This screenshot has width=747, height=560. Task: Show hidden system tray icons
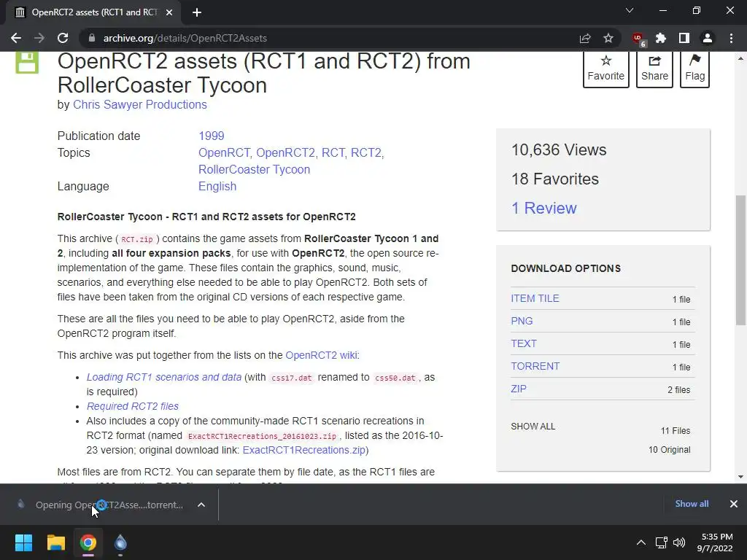click(641, 542)
